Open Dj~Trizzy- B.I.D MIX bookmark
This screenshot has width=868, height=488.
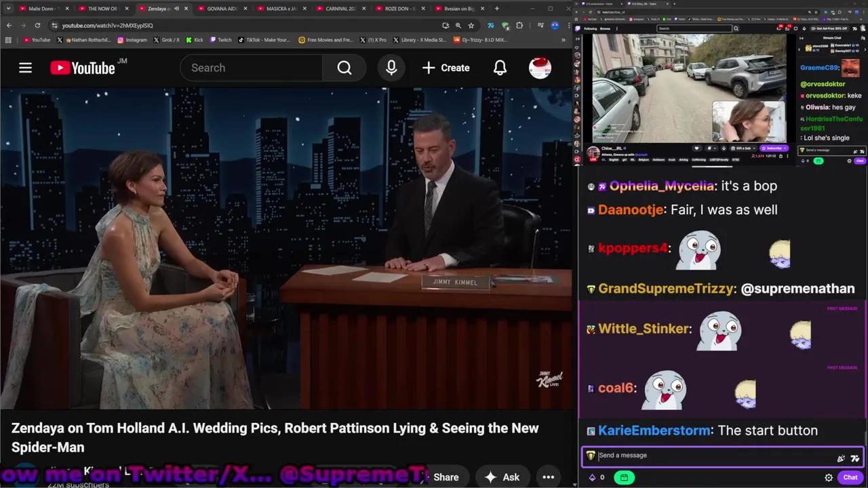point(480,40)
